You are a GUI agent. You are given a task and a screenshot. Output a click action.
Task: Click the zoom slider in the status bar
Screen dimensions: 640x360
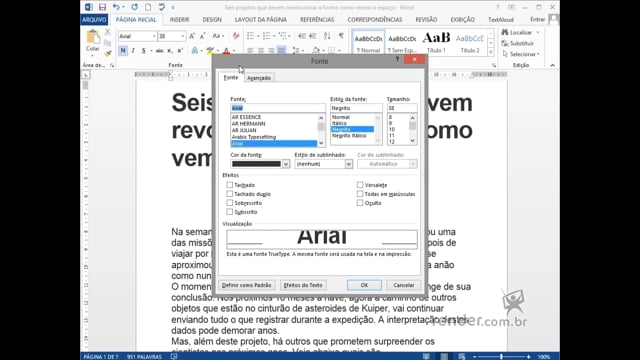click(x=501, y=356)
